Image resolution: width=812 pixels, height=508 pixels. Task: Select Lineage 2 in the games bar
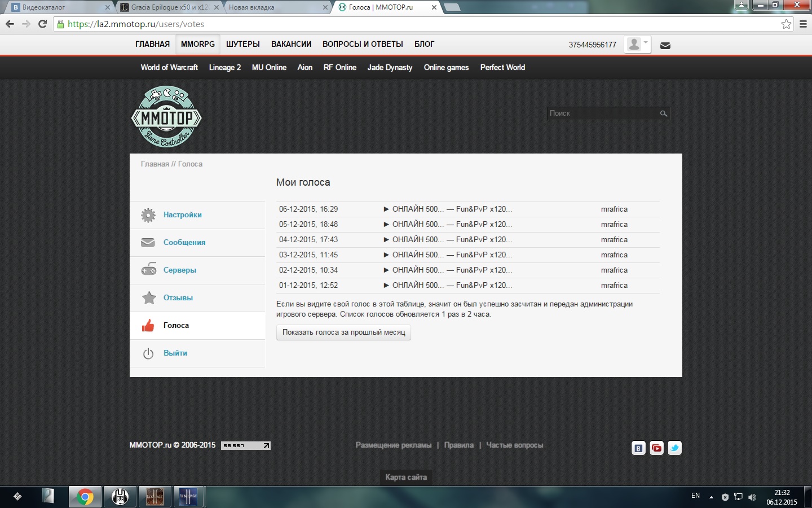tap(224, 67)
